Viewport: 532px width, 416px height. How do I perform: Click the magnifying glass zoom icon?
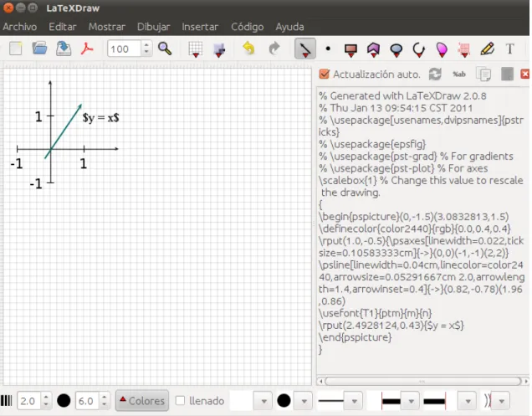[165, 49]
